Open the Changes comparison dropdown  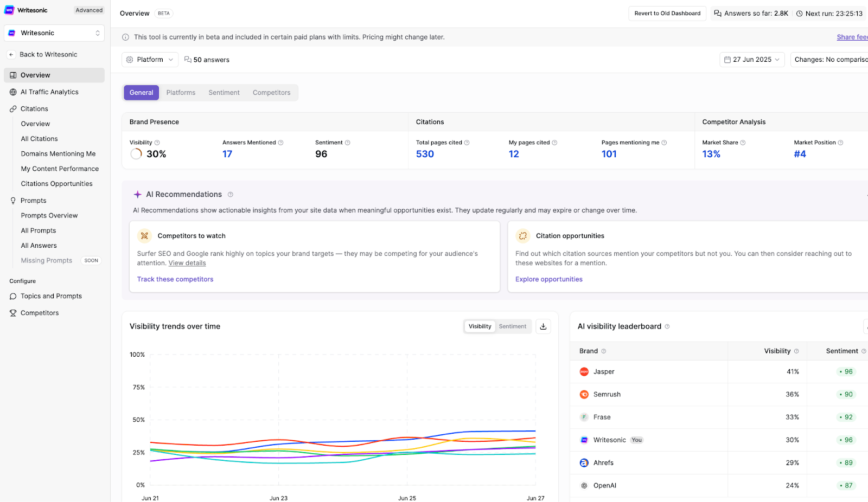coord(830,60)
